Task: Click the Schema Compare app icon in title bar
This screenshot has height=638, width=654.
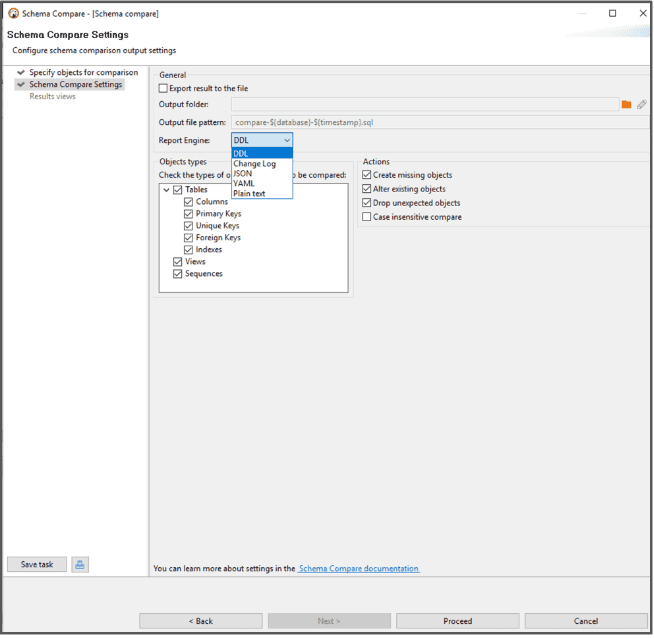Action: pyautogui.click(x=13, y=13)
